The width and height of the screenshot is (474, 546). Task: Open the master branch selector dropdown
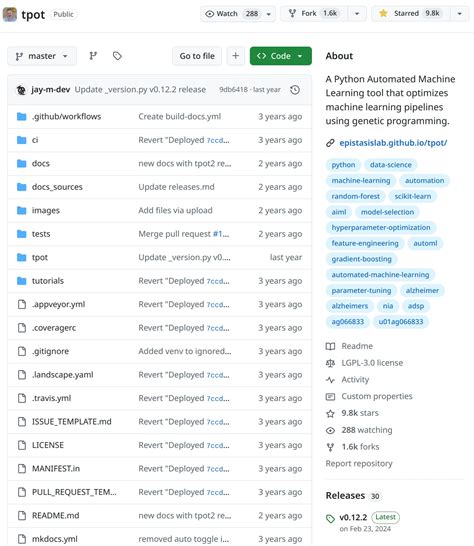click(42, 56)
